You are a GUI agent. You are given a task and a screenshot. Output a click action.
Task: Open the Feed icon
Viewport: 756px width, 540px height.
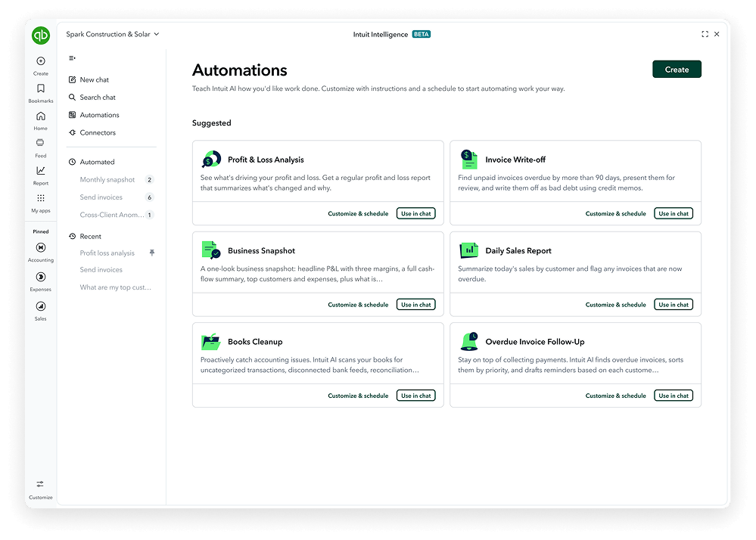click(x=41, y=143)
